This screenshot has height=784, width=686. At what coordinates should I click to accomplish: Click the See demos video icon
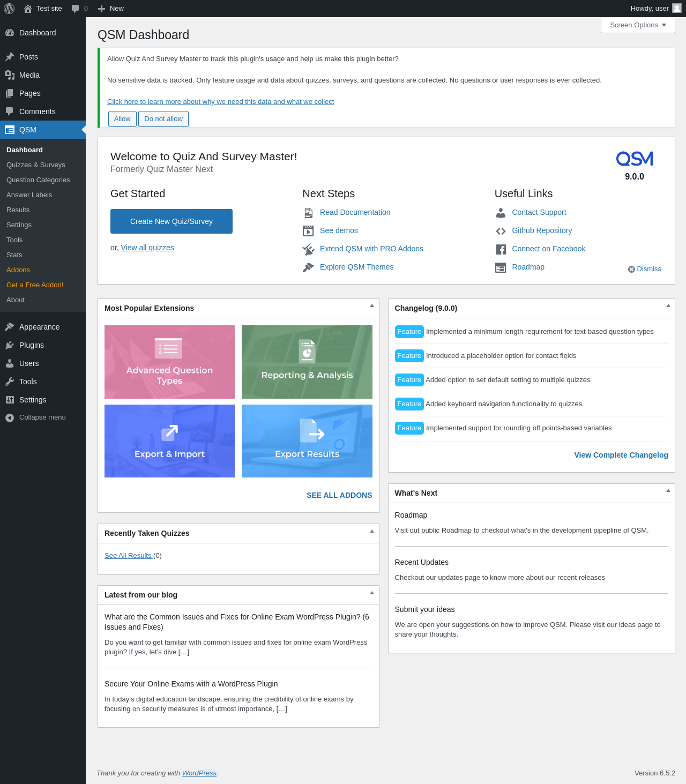[308, 231]
